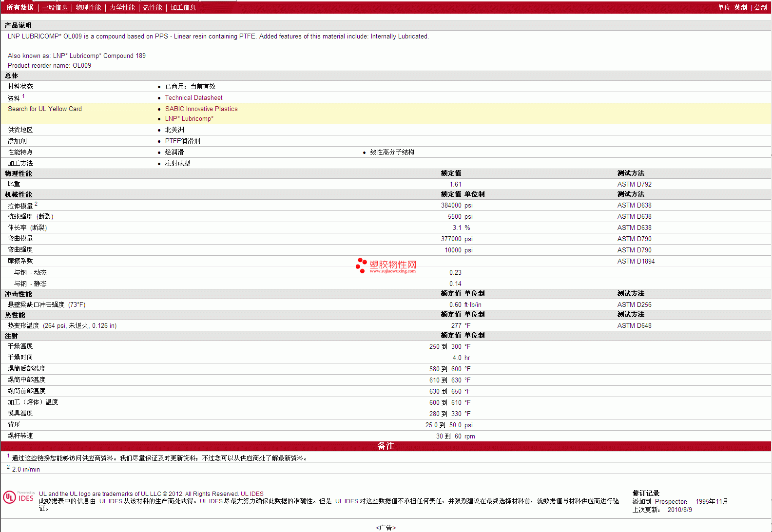Click the 物理性能 section header

[x=18, y=173]
